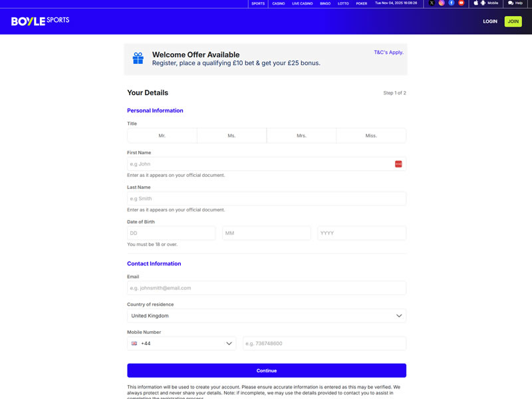Select the Mr. title option
Image resolution: width=532 pixels, height=399 pixels.
(162, 136)
